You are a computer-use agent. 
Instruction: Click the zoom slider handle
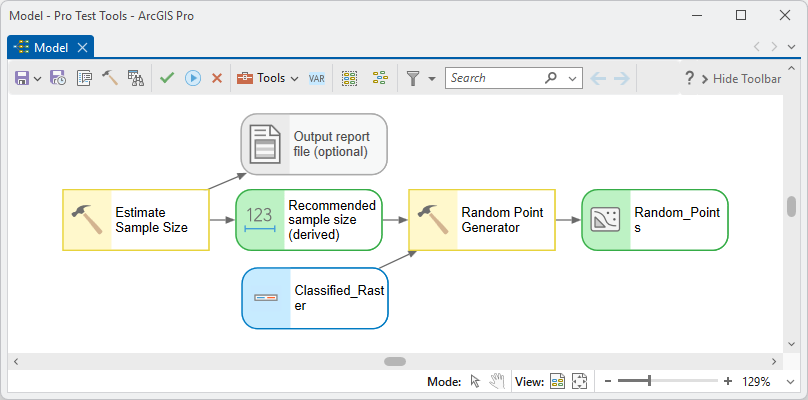coord(649,381)
